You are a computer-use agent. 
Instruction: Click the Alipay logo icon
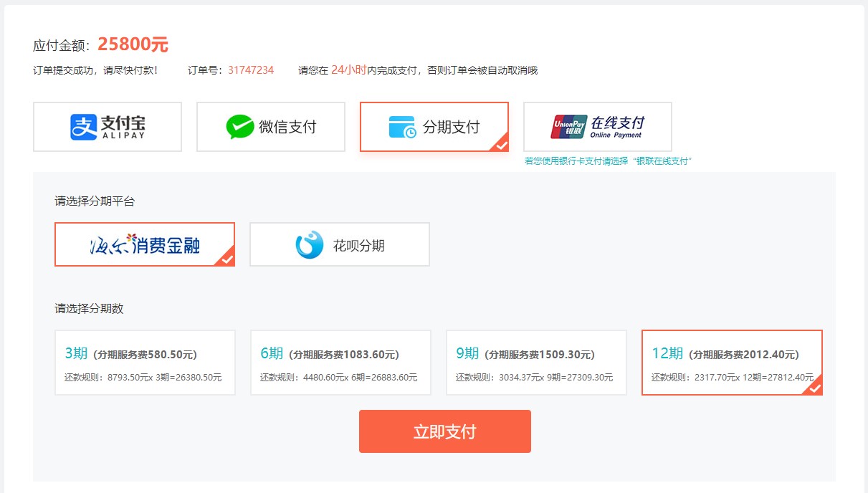83,127
